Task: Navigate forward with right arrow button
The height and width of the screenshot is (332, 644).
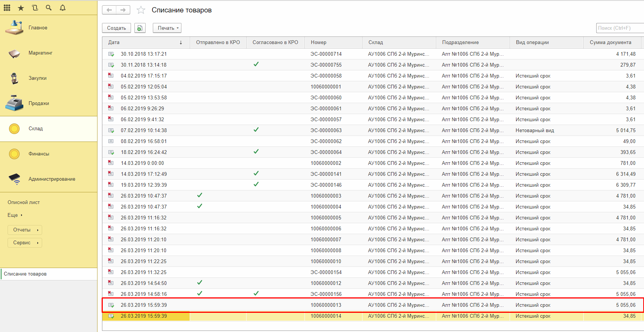Action: tap(123, 10)
